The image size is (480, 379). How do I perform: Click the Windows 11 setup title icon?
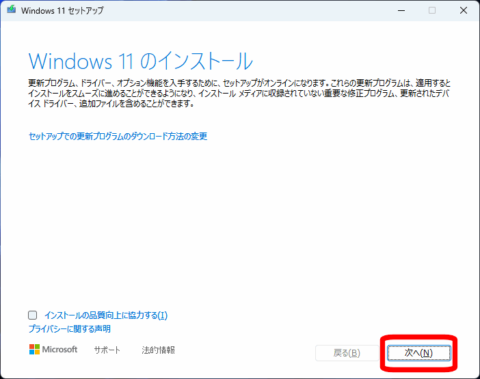(12, 9)
